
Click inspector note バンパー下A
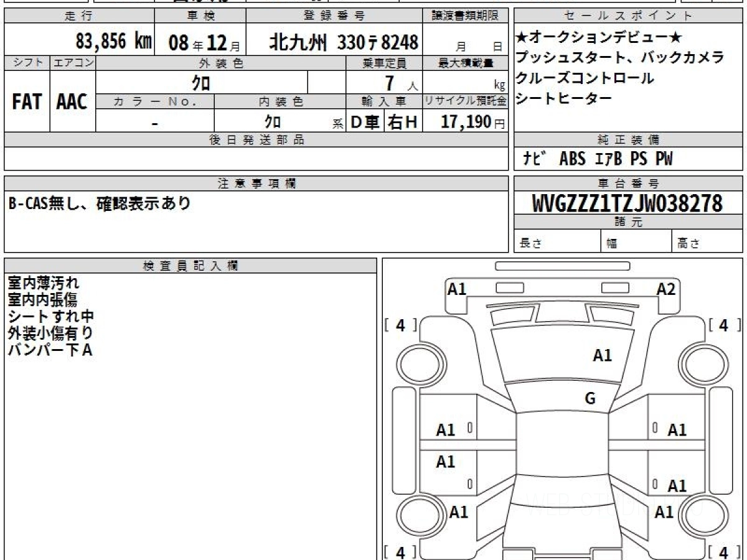pyautogui.click(x=50, y=350)
